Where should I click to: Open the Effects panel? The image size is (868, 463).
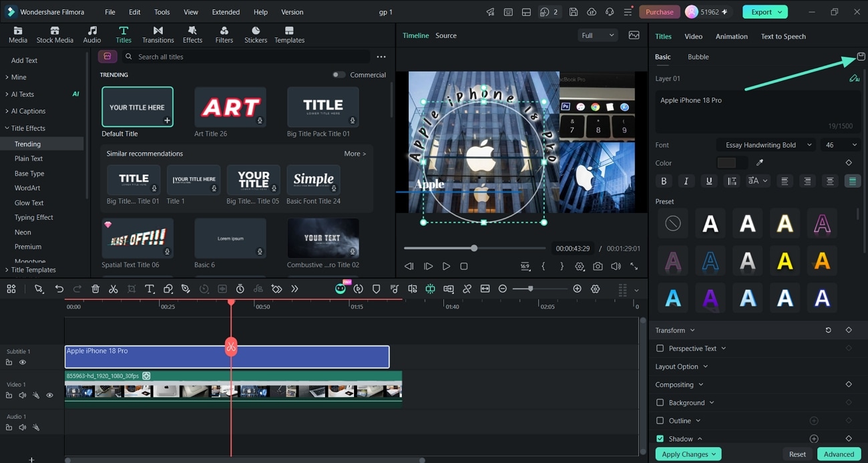click(x=192, y=35)
